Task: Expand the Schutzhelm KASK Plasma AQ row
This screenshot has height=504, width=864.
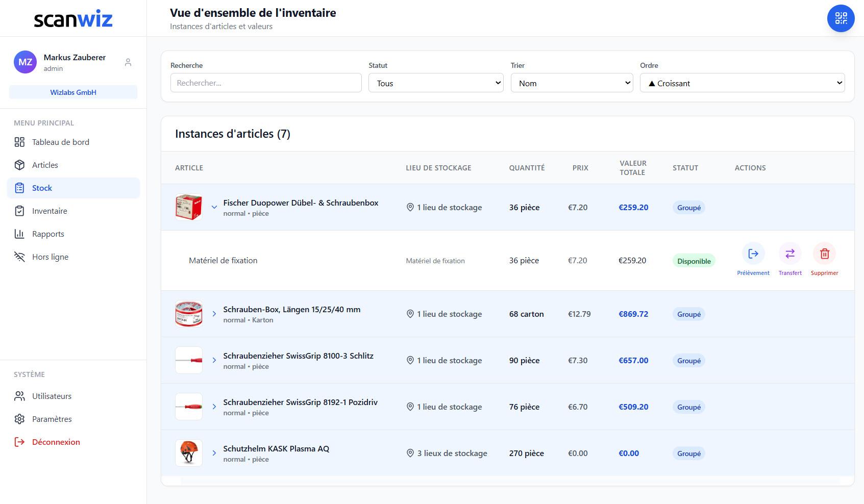Action: (214, 453)
